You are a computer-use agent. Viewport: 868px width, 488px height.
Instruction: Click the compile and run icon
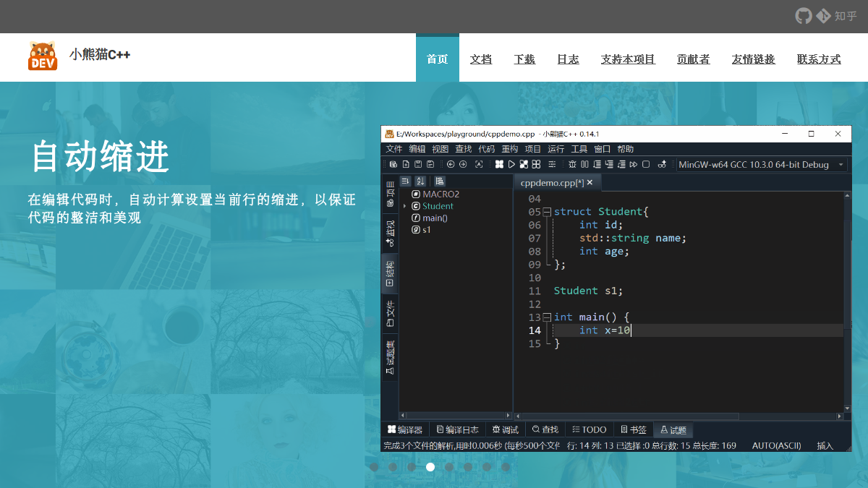(x=524, y=164)
